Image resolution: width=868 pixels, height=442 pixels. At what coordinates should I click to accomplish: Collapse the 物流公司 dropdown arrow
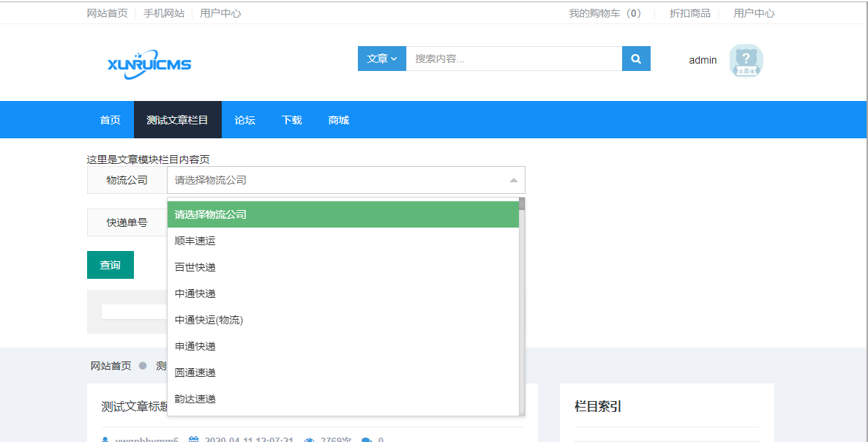(x=513, y=180)
